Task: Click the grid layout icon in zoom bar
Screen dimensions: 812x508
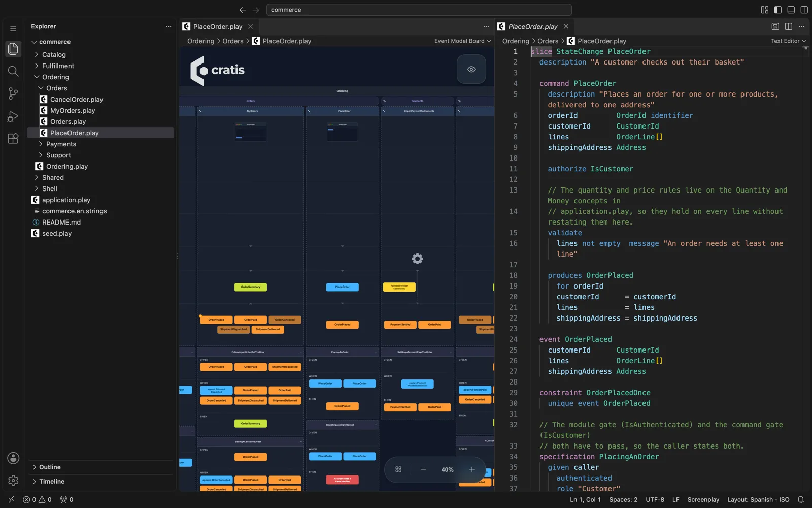Action: (398, 470)
